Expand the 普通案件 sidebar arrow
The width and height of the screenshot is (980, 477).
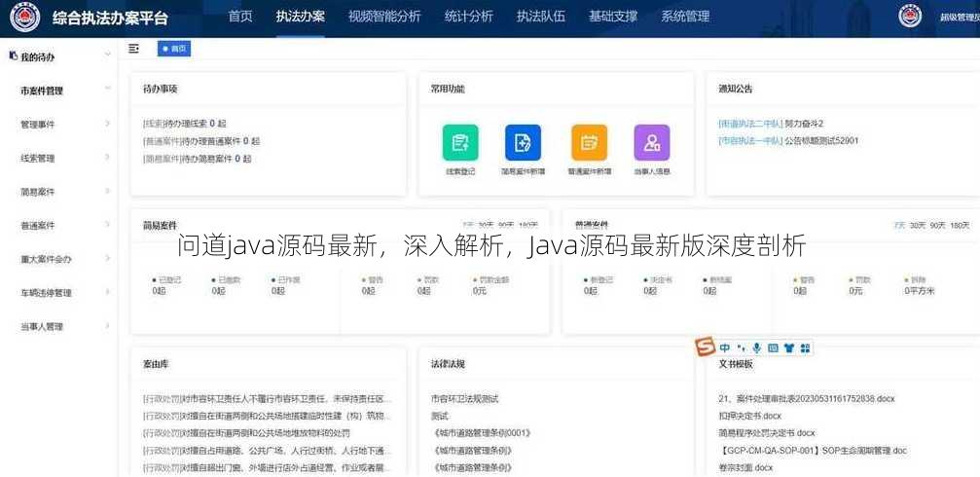(107, 225)
